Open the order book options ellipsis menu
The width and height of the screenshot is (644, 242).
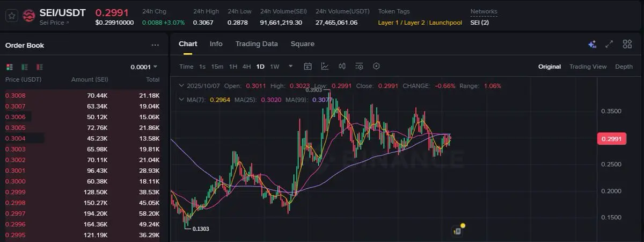pos(155,46)
